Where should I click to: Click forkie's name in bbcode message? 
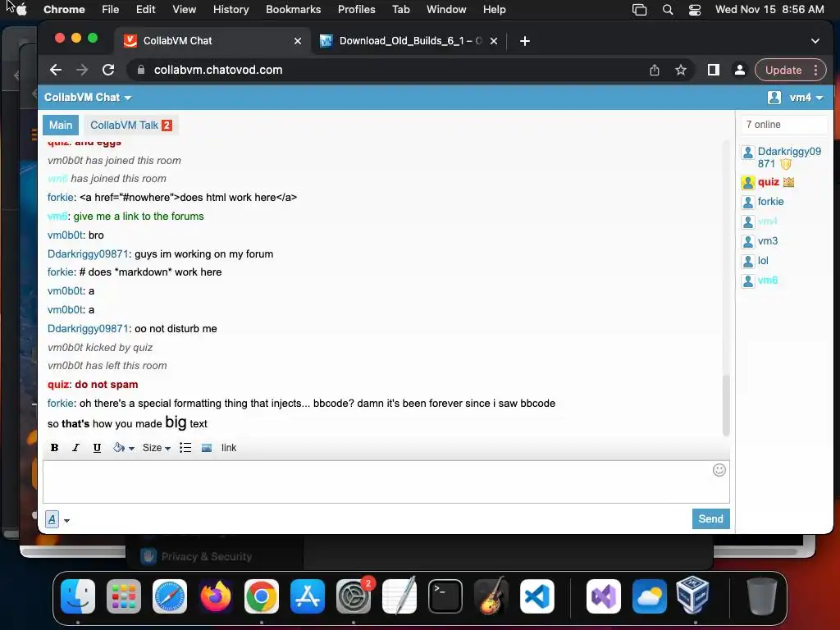point(60,404)
